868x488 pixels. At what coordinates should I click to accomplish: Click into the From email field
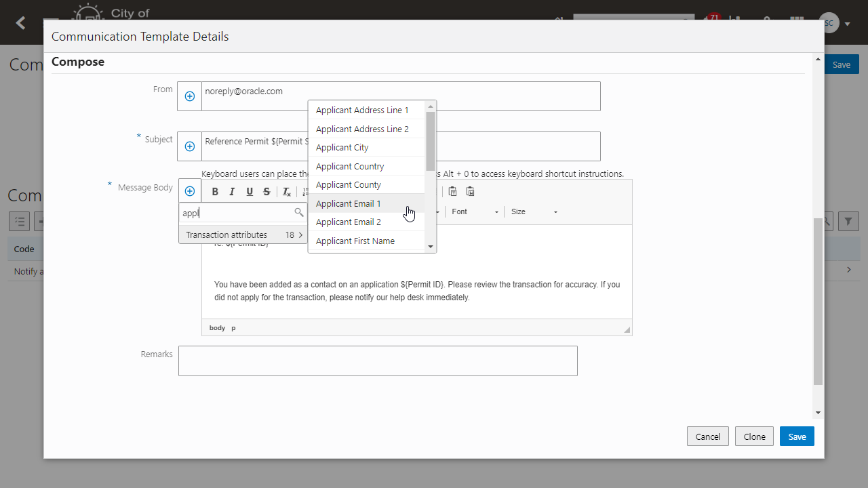[401, 96]
